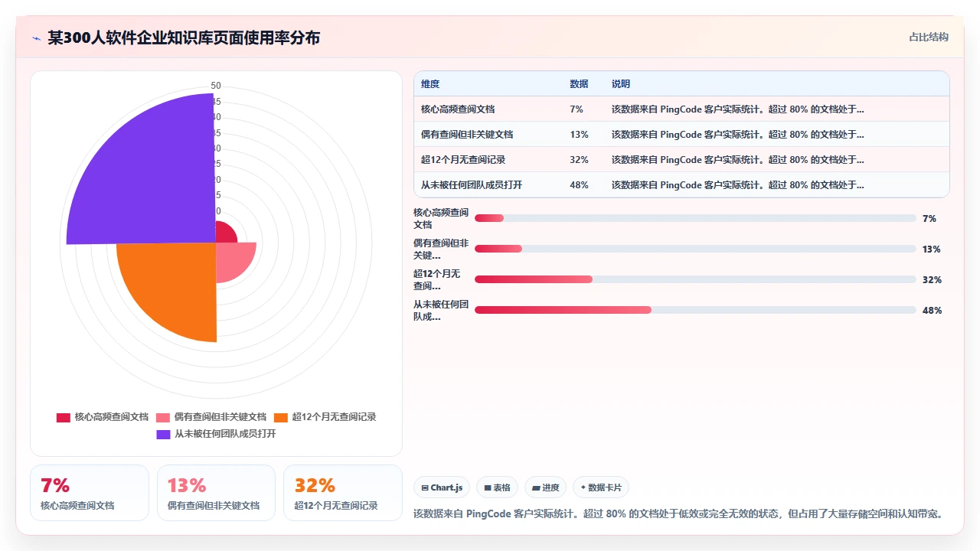Image resolution: width=980 pixels, height=551 pixels.
Task: Click table cell 超12个月无查阅记录
Action: coord(463,160)
